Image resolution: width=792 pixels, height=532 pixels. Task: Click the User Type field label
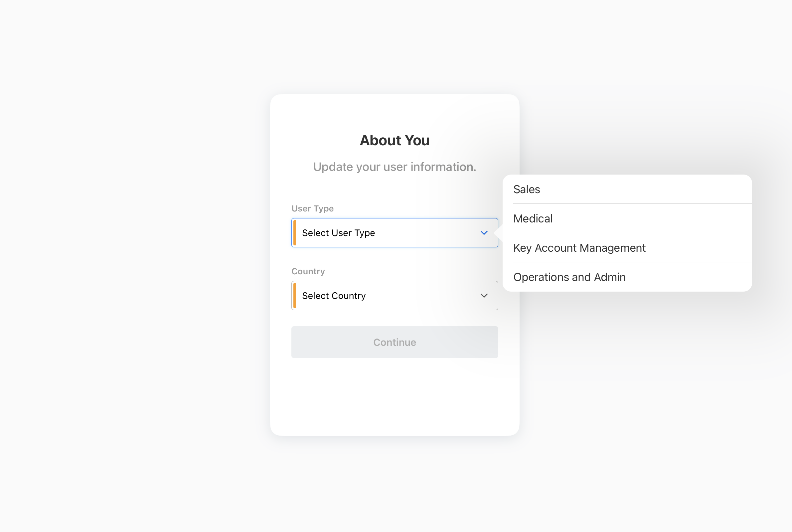[312, 208]
